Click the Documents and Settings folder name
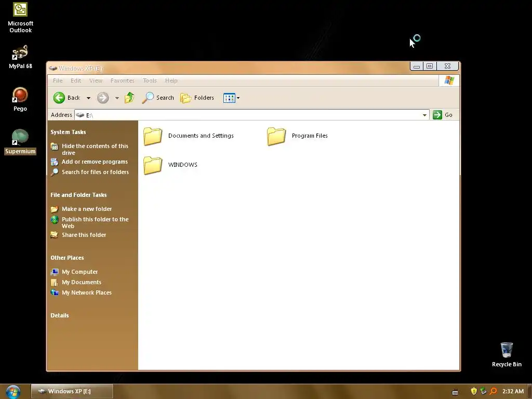The width and height of the screenshot is (532, 399). coord(201,136)
